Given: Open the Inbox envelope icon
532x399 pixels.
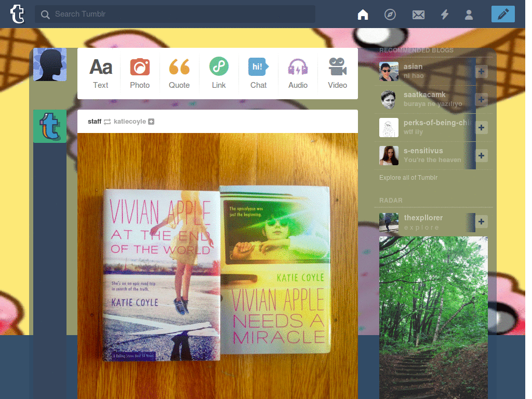Looking at the screenshot, I should pos(418,15).
